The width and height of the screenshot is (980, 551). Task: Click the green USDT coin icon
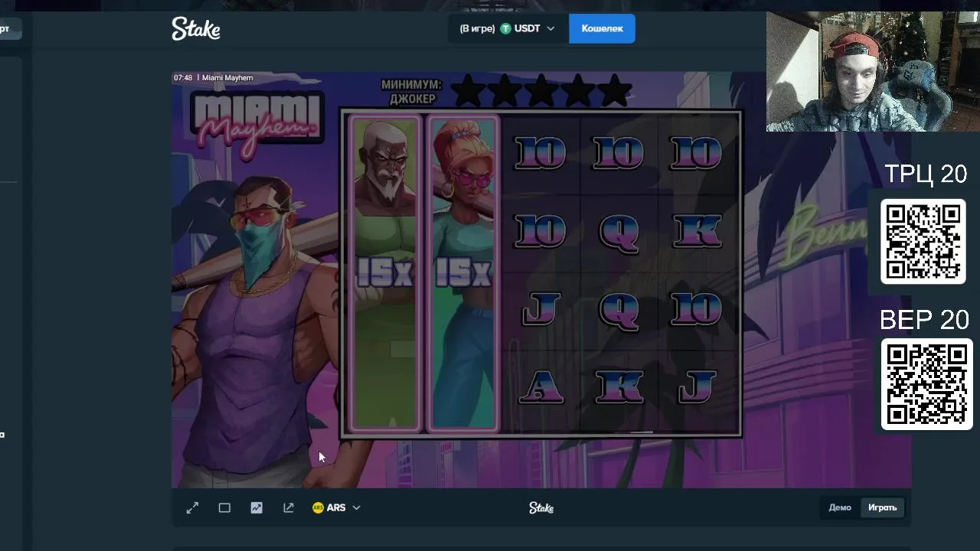pyautogui.click(x=505, y=28)
